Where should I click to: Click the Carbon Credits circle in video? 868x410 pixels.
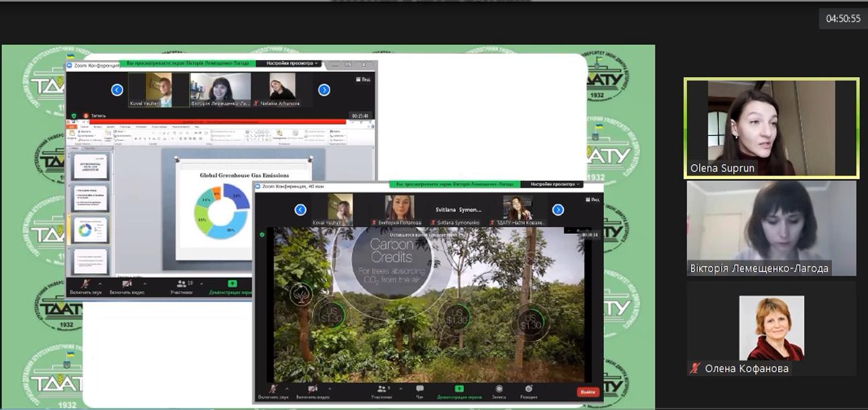tap(393, 261)
